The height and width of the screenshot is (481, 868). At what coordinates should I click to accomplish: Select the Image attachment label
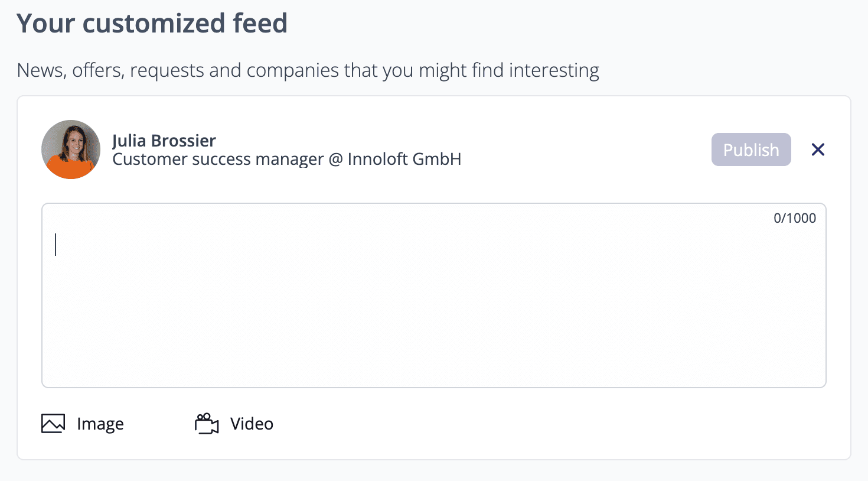[100, 424]
